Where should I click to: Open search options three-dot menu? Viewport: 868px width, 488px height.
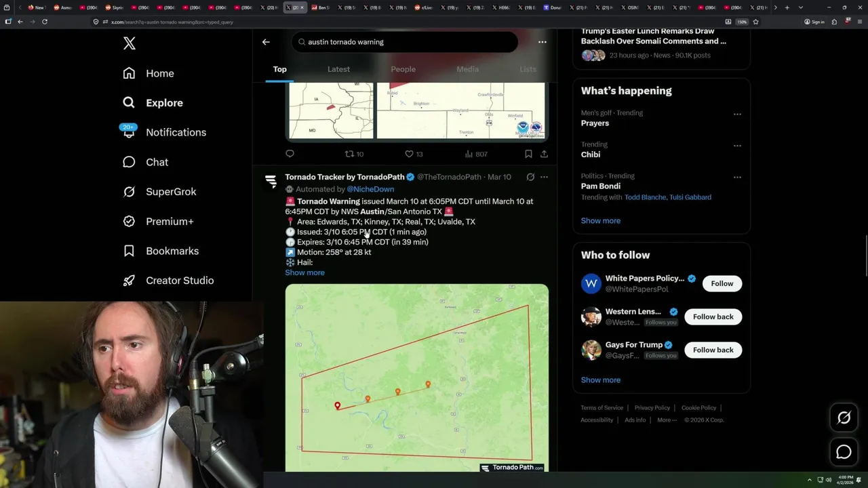point(542,42)
